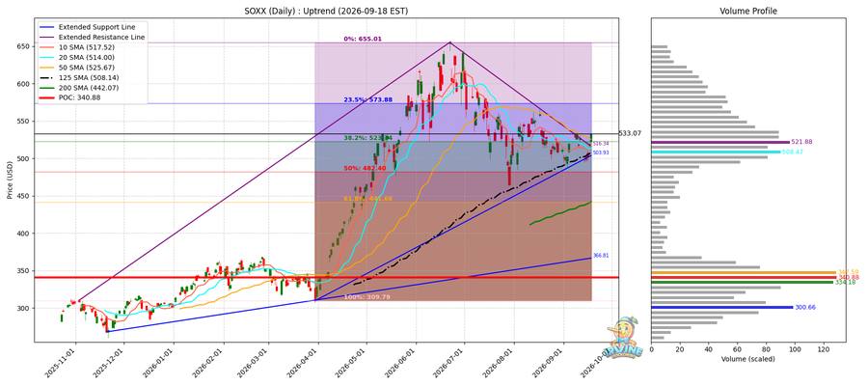Click the blue '300.66' volume profile bar

click(722, 307)
